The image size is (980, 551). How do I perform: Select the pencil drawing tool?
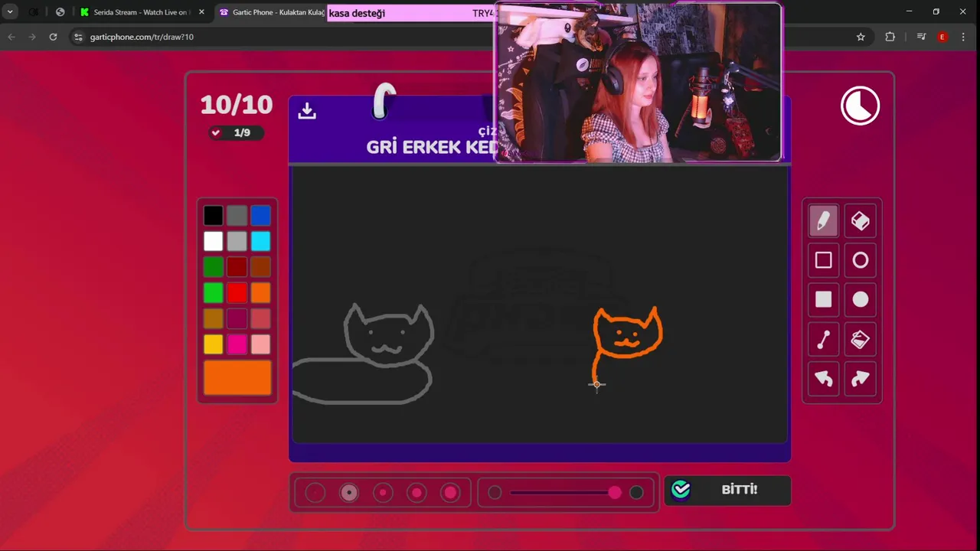point(823,221)
